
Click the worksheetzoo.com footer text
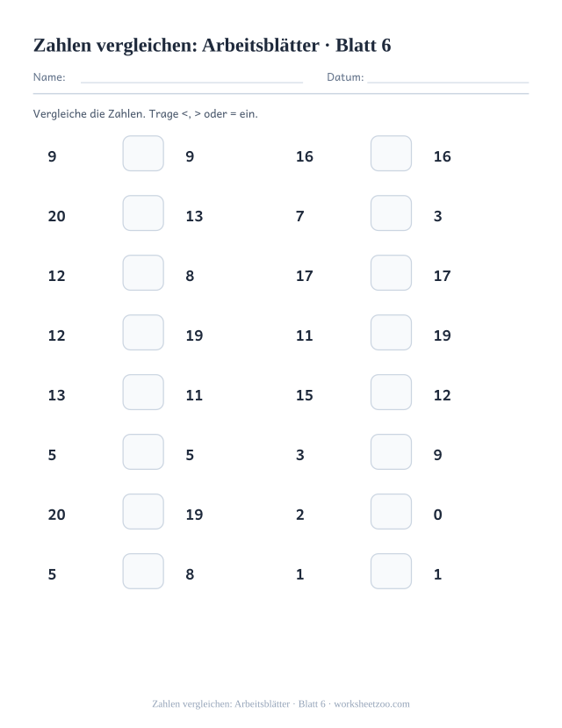(371, 704)
